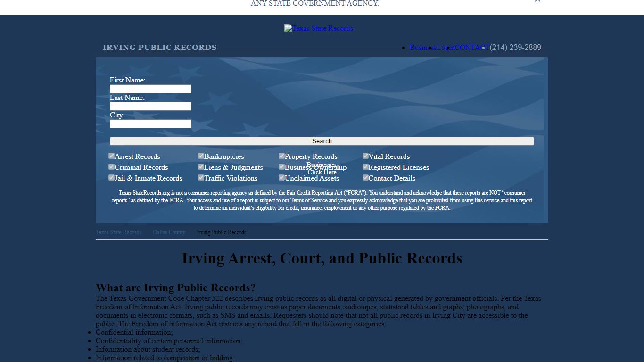
Task: Toggle the Contact Details checkbox
Action: (x=365, y=177)
